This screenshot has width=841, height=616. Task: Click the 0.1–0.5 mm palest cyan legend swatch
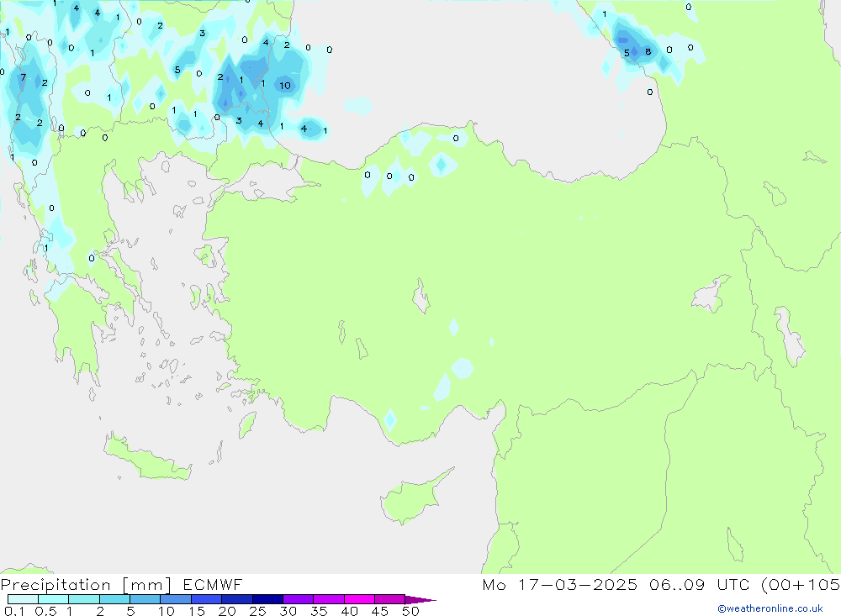(23, 599)
